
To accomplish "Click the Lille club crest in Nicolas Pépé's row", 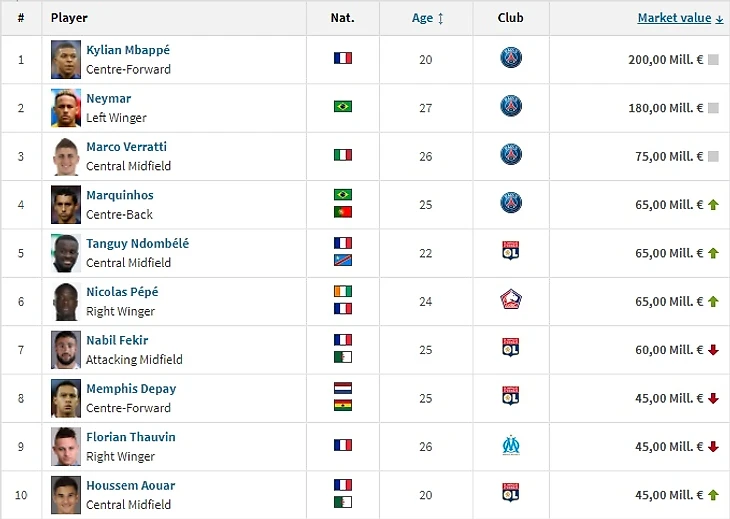I will click(x=511, y=300).
